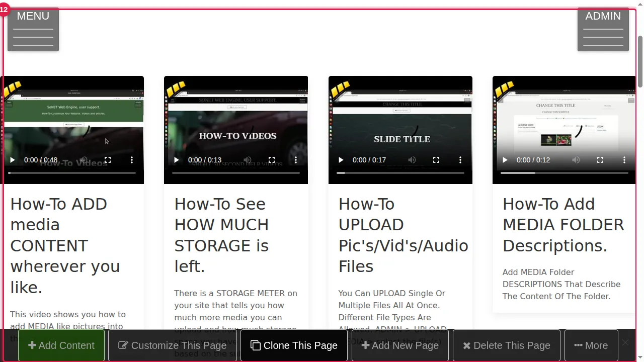Play the MEDIA FOLDER Descriptions video
This screenshot has height=362, width=644.
[x=505, y=160]
